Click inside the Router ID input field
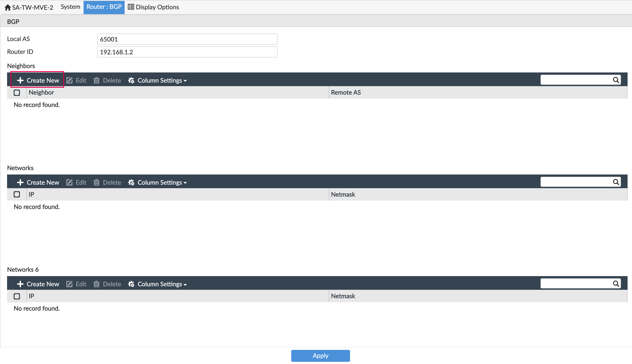Screen dimensions: 632x364 187,52
